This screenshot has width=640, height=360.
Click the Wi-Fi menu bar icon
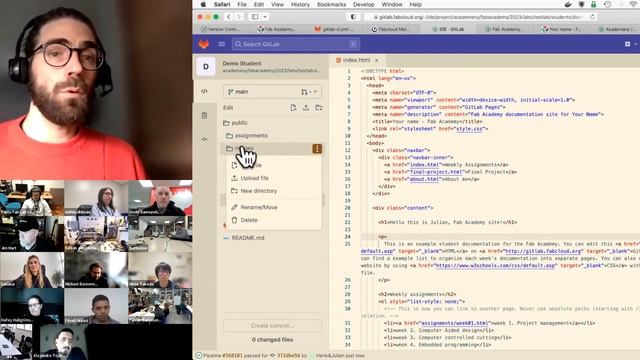tap(633, 4)
